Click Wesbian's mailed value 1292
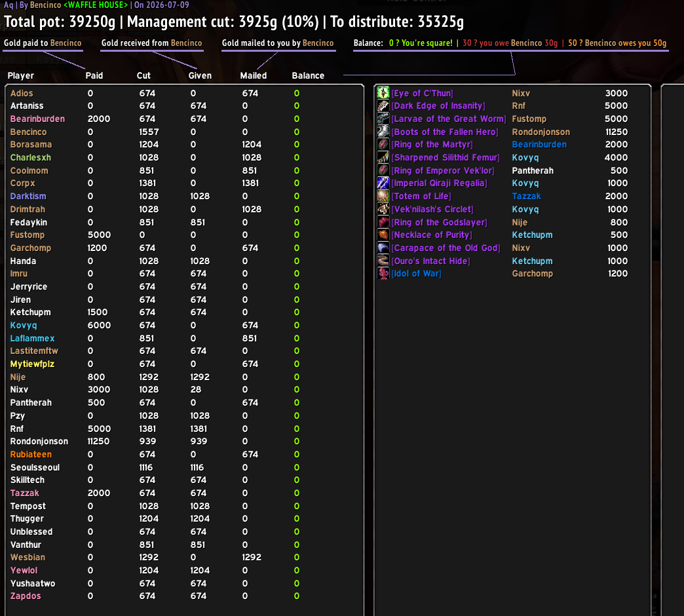 252,557
